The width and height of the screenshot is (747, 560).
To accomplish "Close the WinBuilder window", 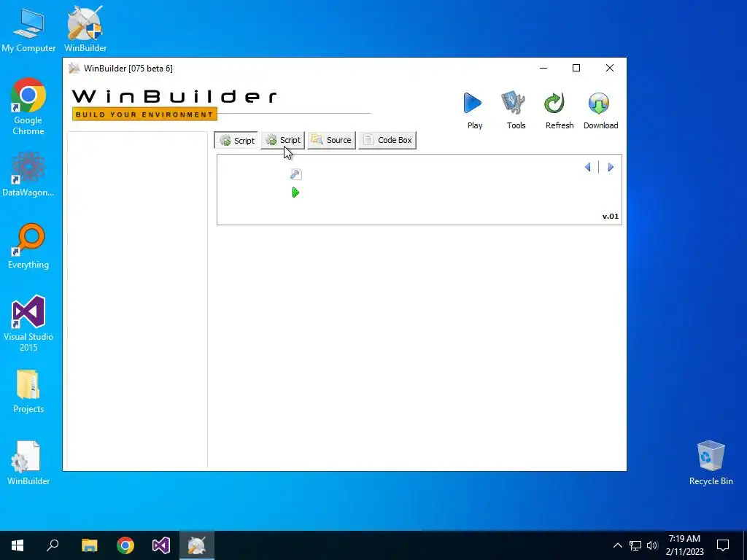I will tap(609, 68).
